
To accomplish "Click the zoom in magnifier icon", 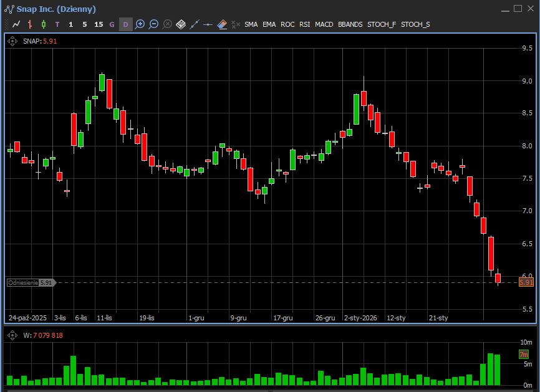I will click(140, 24).
